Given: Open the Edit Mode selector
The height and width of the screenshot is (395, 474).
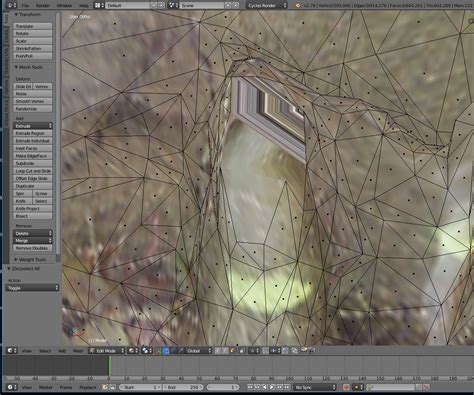Looking at the screenshot, I should [107, 350].
